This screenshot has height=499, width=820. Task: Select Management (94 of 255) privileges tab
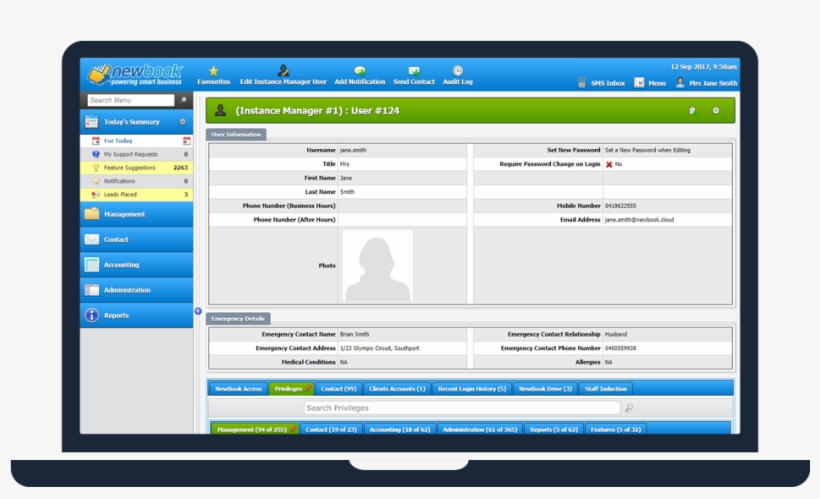[255, 429]
